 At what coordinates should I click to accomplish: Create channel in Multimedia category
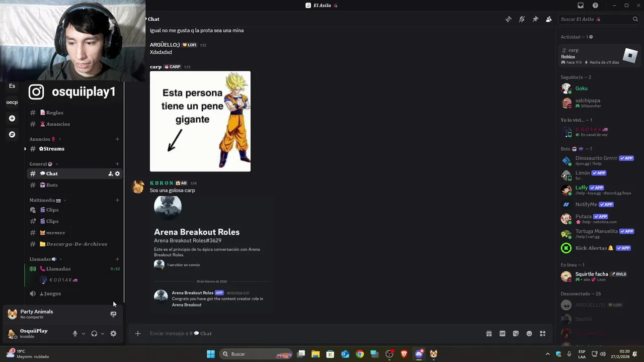pyautogui.click(x=117, y=200)
